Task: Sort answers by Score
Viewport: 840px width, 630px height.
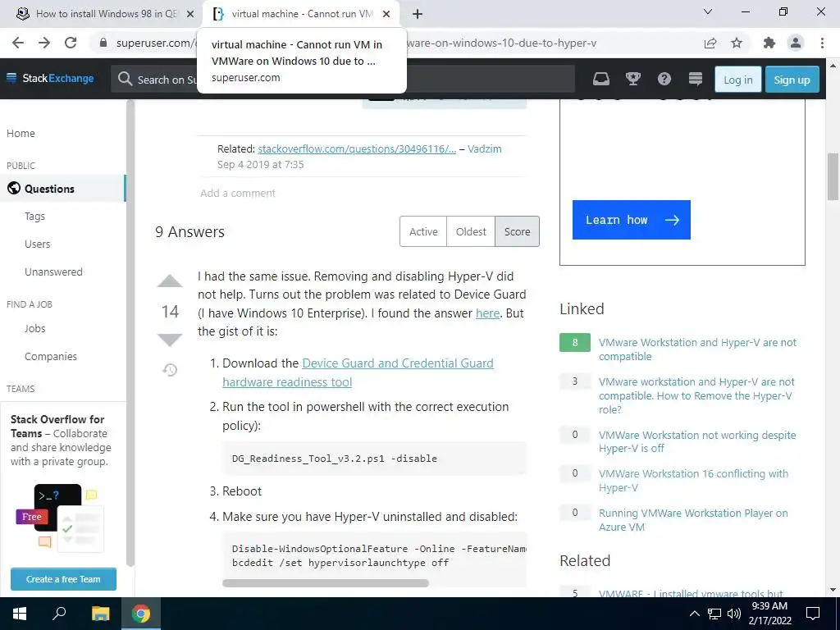Action: click(517, 231)
